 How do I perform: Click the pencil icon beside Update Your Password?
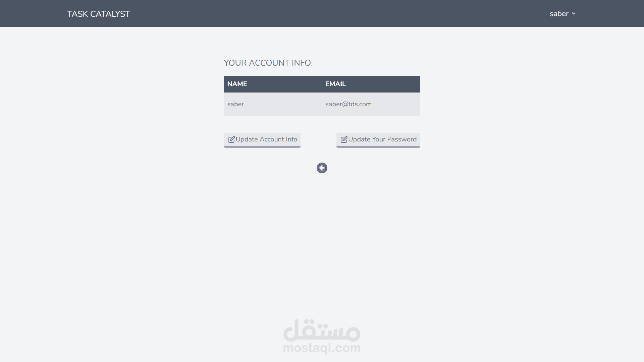pos(344,139)
